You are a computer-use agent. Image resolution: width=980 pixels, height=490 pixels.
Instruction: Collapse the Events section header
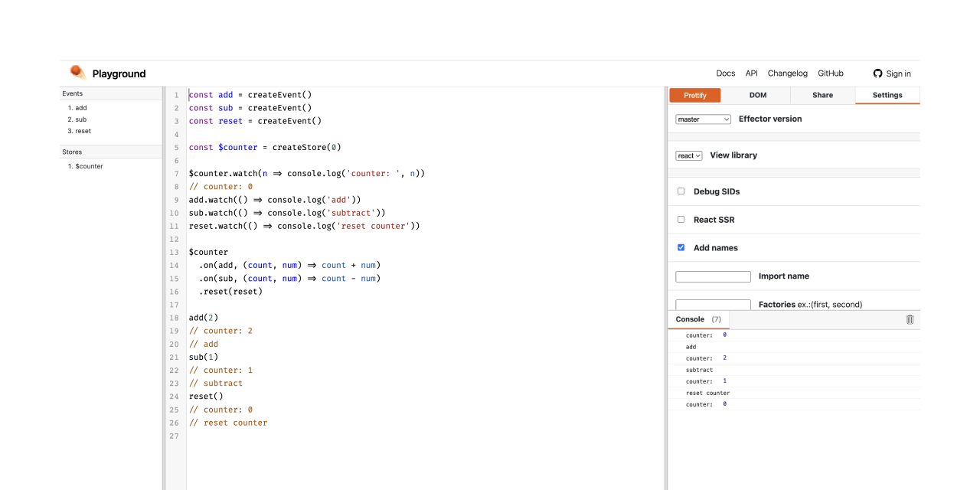[x=72, y=93]
